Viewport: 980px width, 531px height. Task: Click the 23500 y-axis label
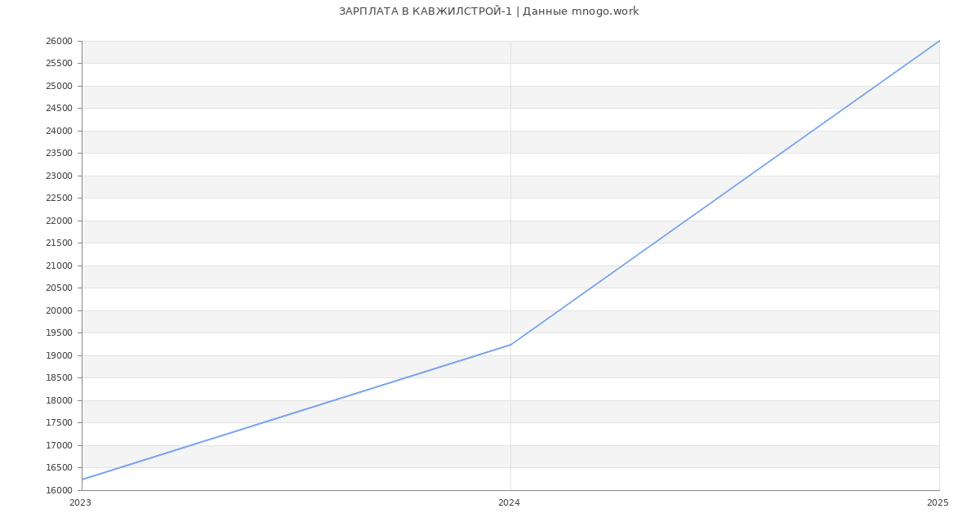[59, 154]
